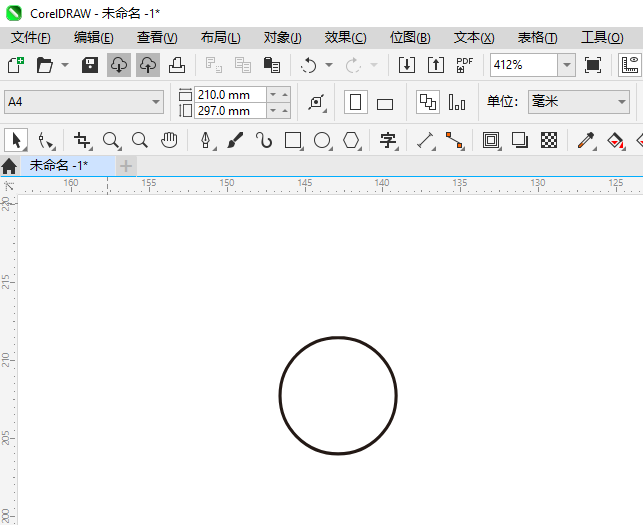The height and width of the screenshot is (525, 643).
Task: Open the 编辑(E) menu
Action: 93,38
